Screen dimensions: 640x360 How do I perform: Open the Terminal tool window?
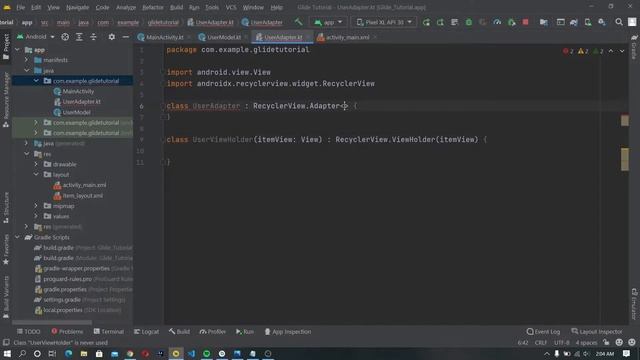109,331
